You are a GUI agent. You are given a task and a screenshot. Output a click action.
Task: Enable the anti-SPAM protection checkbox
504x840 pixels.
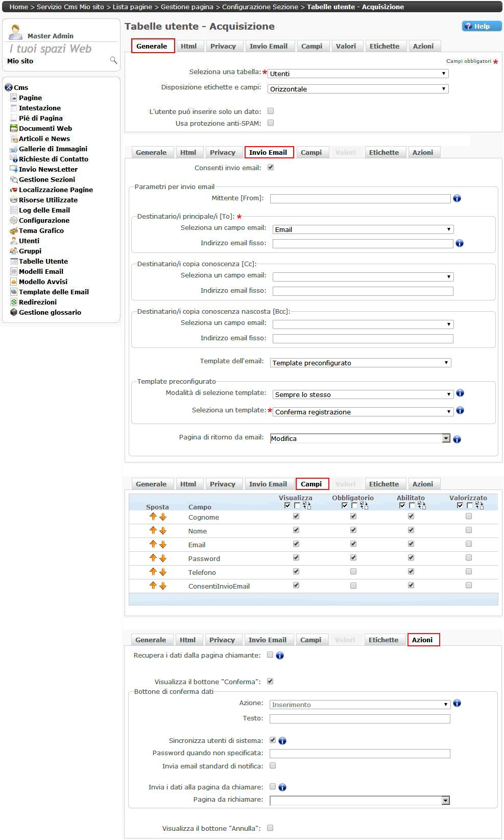tap(271, 123)
